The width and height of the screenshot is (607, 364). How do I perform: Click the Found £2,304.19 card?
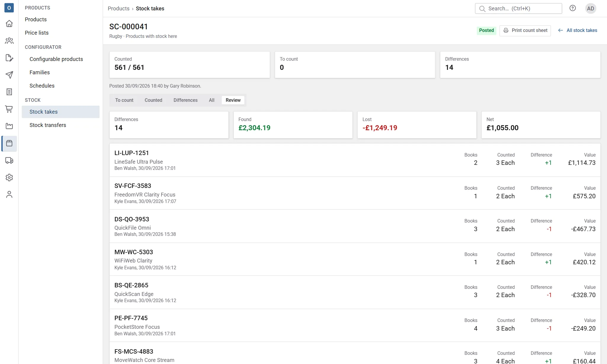[293, 125]
